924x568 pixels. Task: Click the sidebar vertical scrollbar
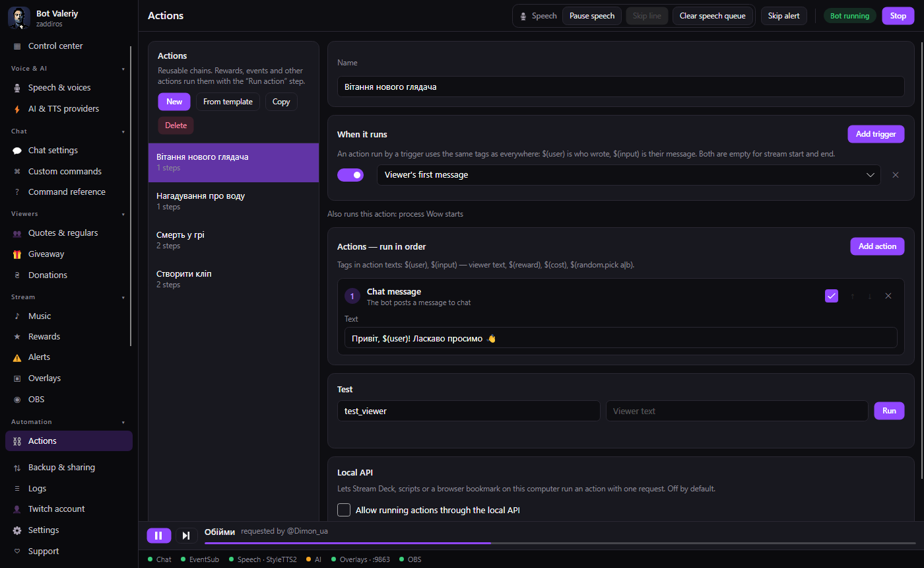pyautogui.click(x=131, y=195)
